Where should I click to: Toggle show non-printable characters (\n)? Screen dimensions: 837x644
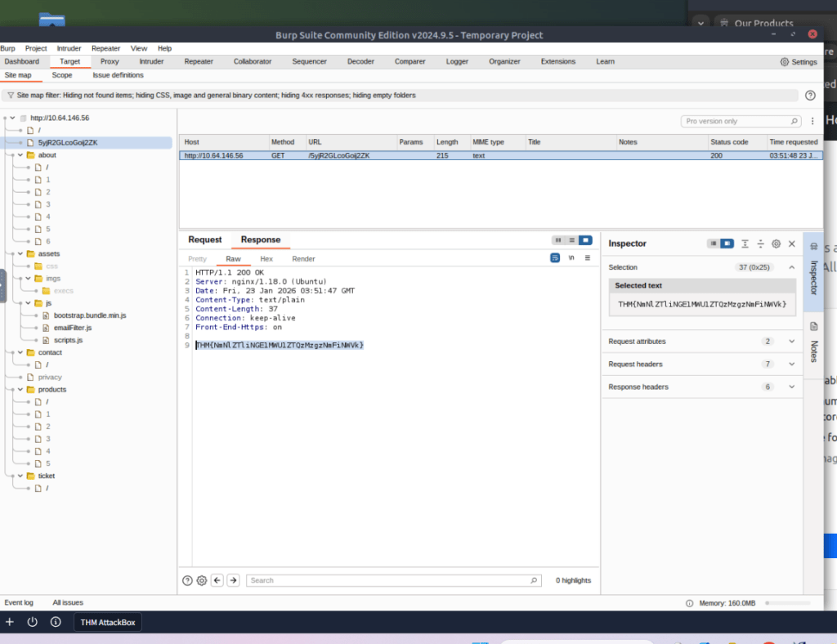point(571,257)
